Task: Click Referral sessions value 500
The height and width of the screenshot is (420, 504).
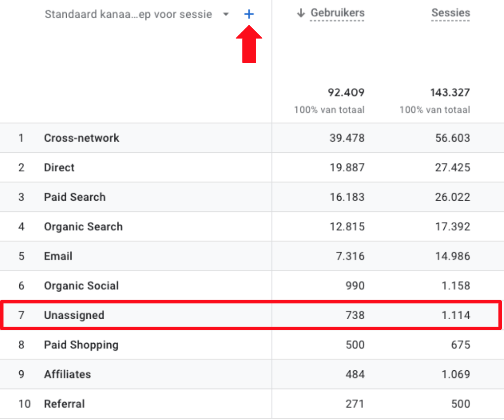Action: tap(460, 404)
